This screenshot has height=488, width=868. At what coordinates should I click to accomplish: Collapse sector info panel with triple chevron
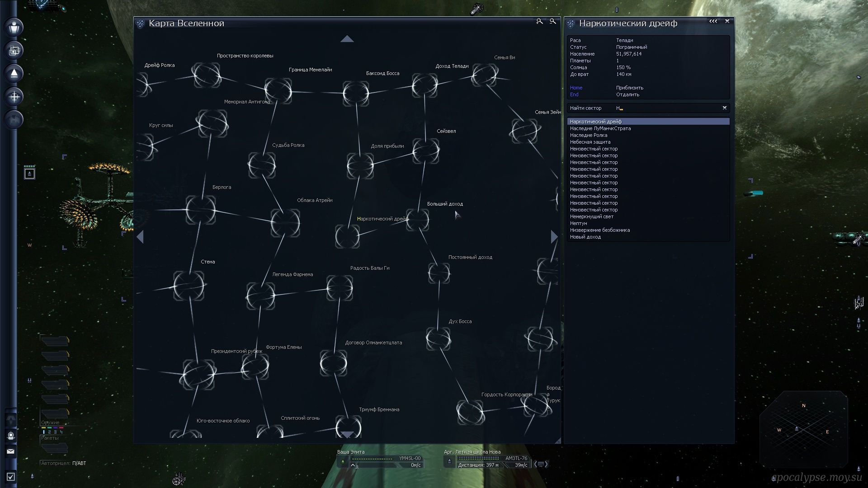[713, 21]
